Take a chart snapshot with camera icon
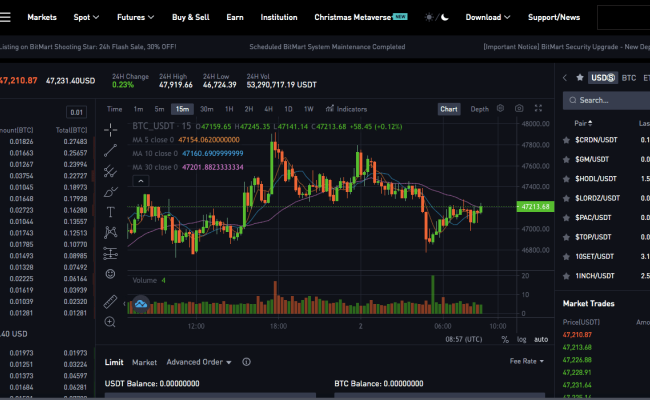Viewport: 650px width, 400px height. [518, 108]
